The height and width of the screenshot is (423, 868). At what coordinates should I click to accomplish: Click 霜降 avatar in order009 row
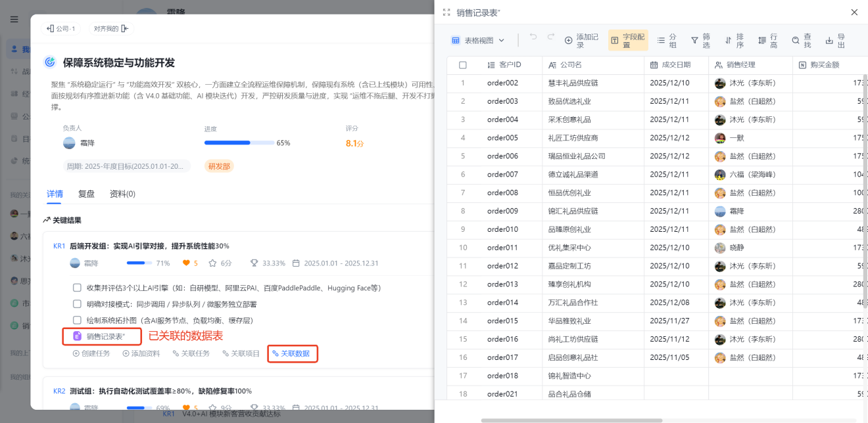point(720,211)
